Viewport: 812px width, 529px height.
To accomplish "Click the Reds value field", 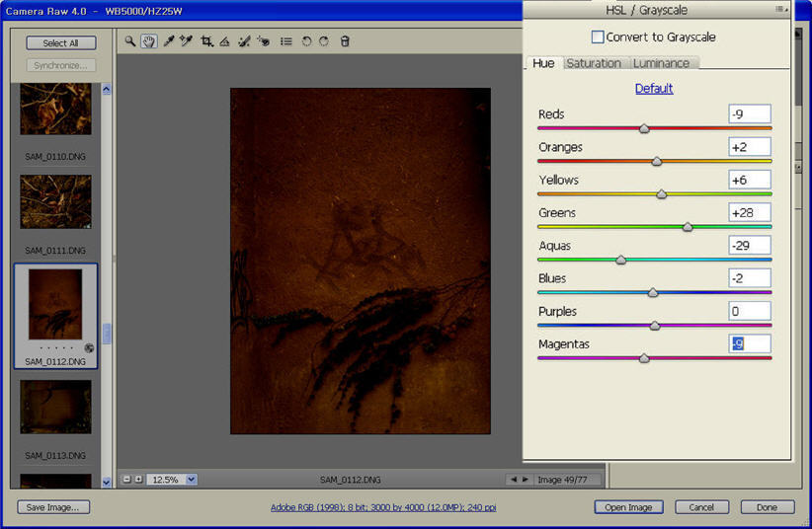I will (x=750, y=113).
